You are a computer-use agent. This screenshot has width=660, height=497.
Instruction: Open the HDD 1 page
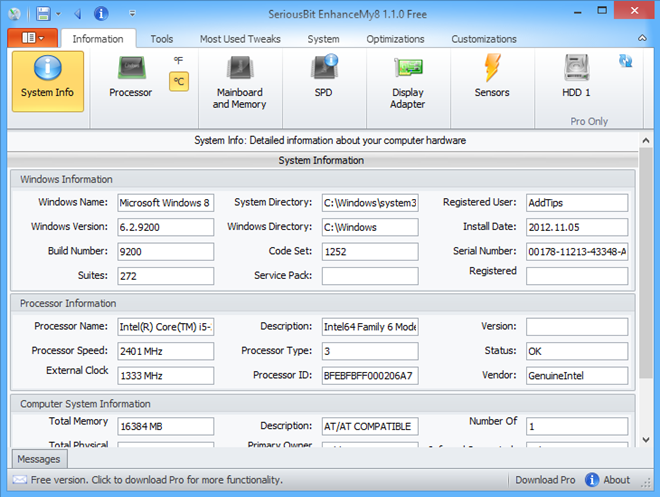(576, 77)
